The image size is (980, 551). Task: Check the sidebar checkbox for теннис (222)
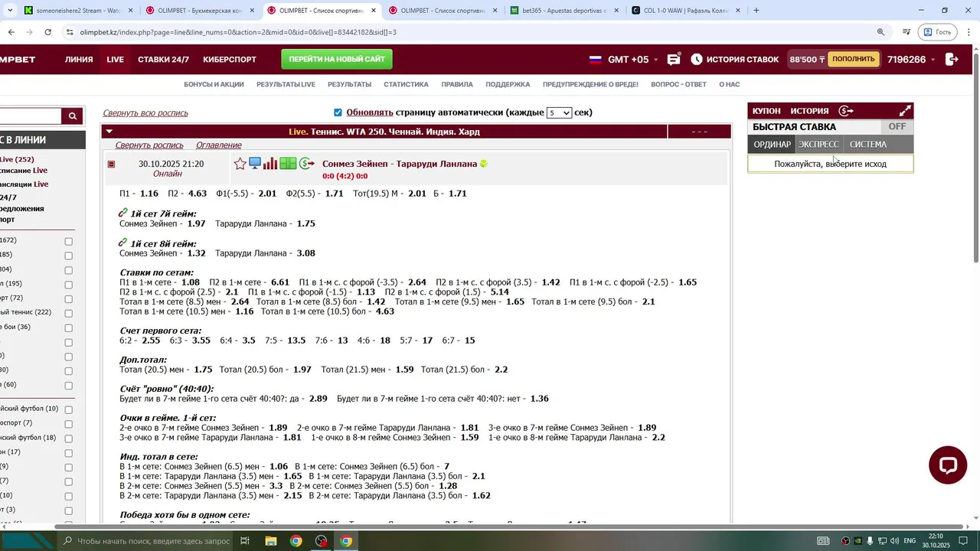(x=68, y=313)
